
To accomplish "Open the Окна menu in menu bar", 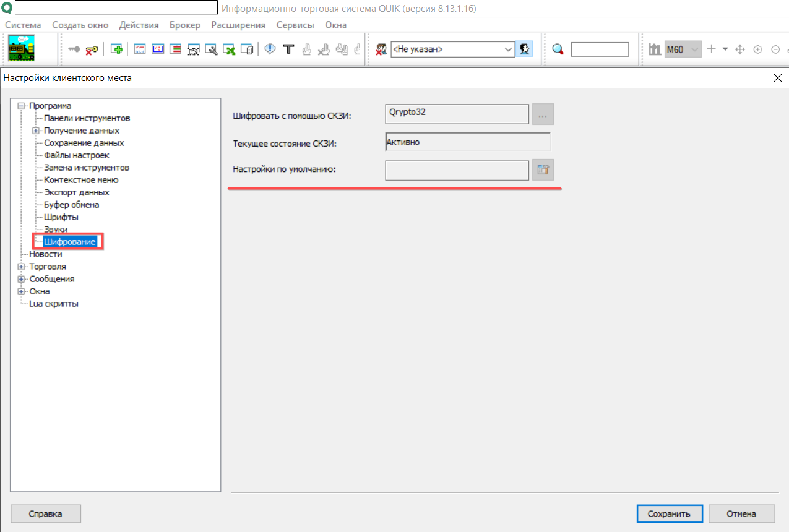I will point(336,25).
